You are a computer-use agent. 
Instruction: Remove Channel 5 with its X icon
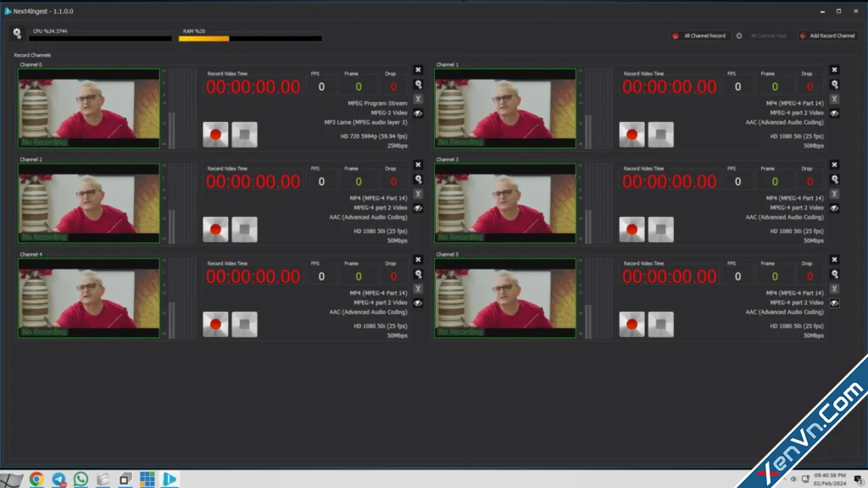pyautogui.click(x=834, y=259)
